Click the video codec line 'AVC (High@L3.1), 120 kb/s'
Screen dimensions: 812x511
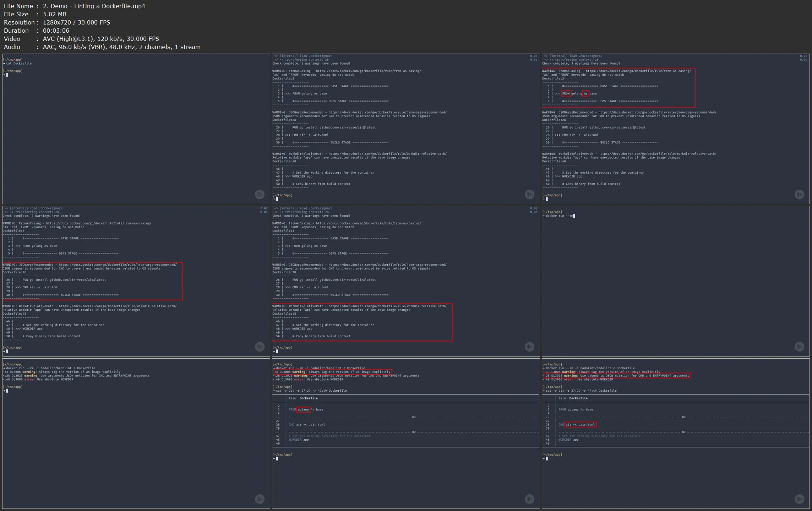pyautogui.click(x=83, y=39)
